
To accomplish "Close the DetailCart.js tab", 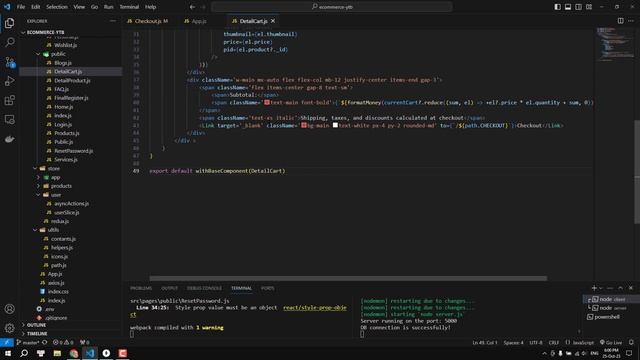I will [273, 21].
